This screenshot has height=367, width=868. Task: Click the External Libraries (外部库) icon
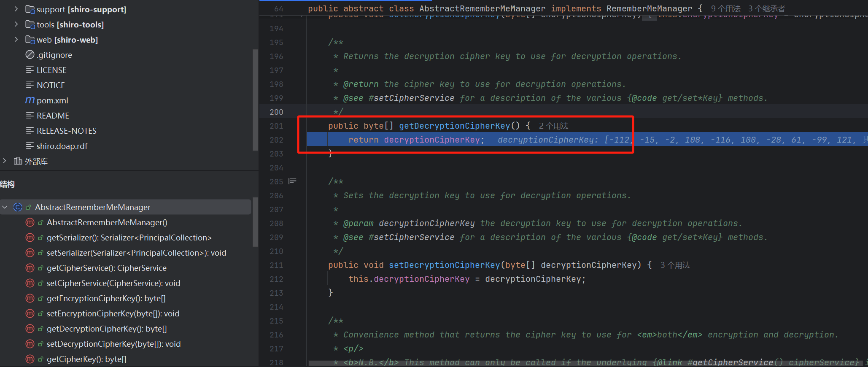click(x=18, y=161)
